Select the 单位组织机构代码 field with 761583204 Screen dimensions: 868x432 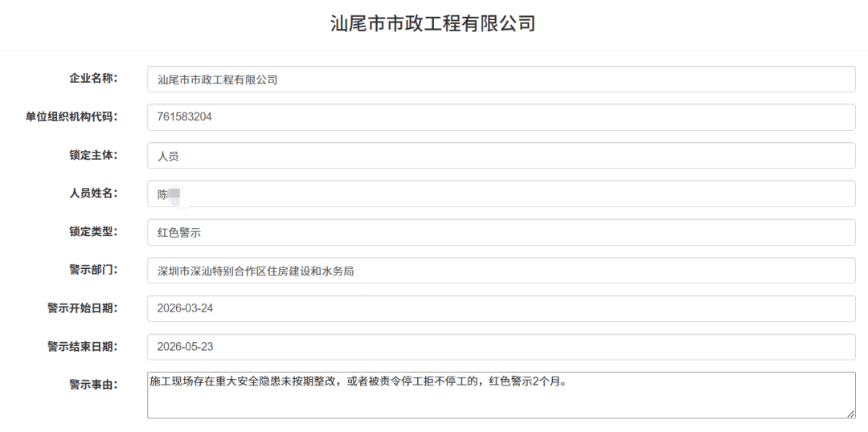(501, 117)
